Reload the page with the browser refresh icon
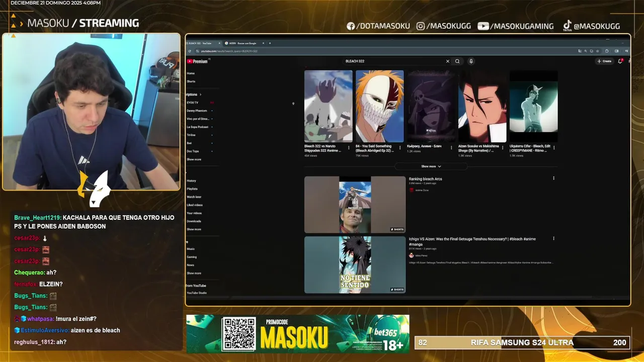 click(x=190, y=51)
